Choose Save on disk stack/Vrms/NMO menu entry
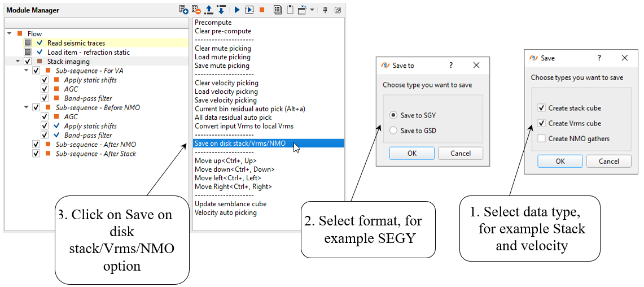The image size is (644, 287). pos(240,143)
